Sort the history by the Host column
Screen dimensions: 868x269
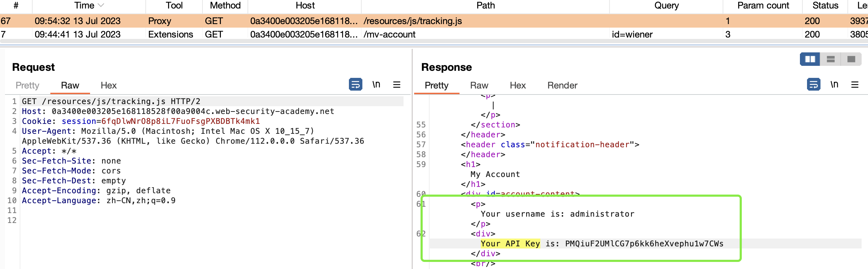coord(305,5)
